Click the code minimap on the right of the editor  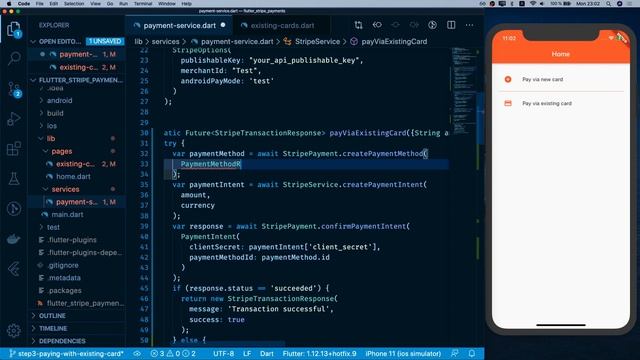[464, 90]
